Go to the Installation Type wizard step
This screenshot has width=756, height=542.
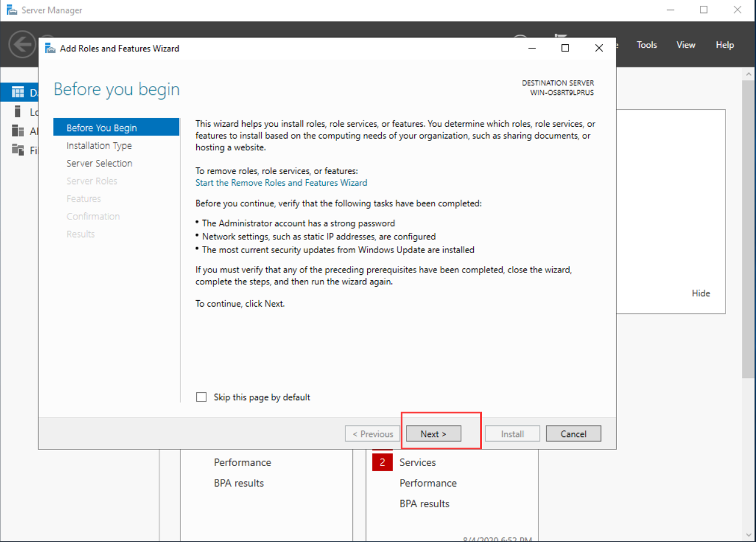[x=99, y=146]
